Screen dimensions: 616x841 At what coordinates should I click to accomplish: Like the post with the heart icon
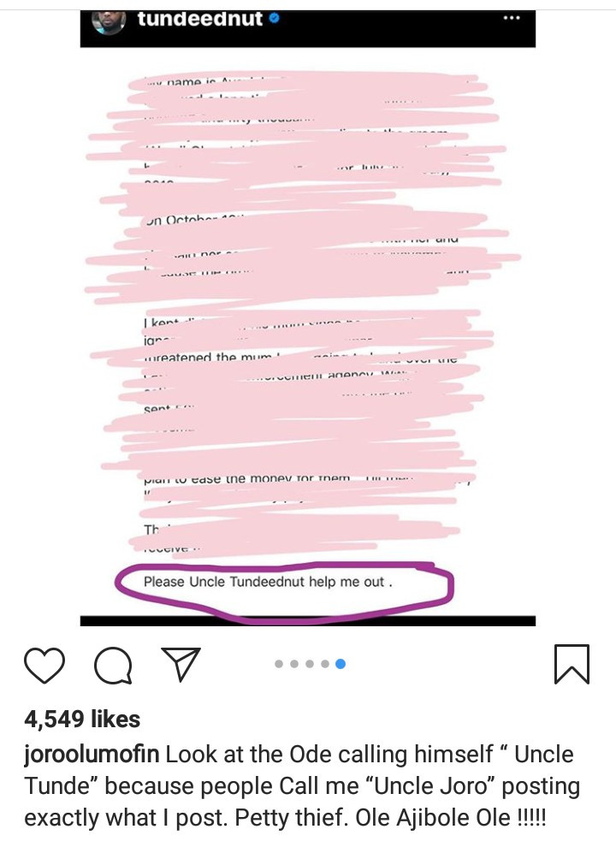(x=44, y=665)
